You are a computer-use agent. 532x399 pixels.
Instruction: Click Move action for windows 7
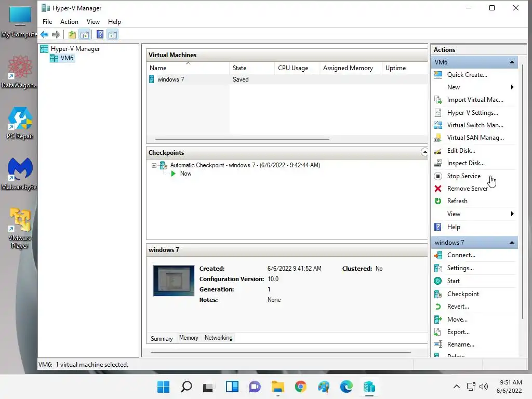[x=457, y=320]
